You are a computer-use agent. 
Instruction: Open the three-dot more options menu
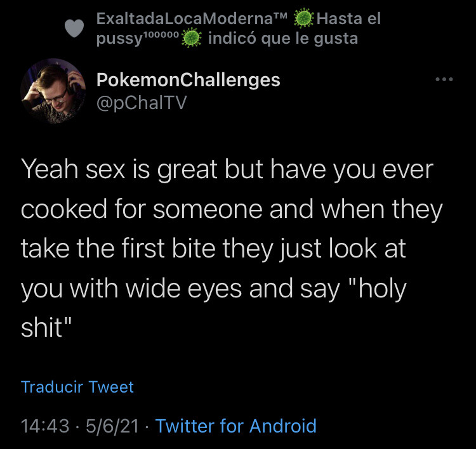click(444, 79)
